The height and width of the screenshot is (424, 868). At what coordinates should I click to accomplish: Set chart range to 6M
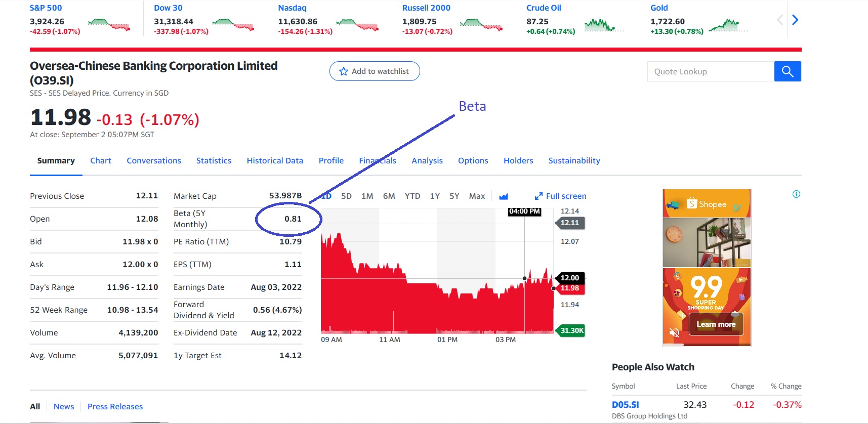click(389, 196)
